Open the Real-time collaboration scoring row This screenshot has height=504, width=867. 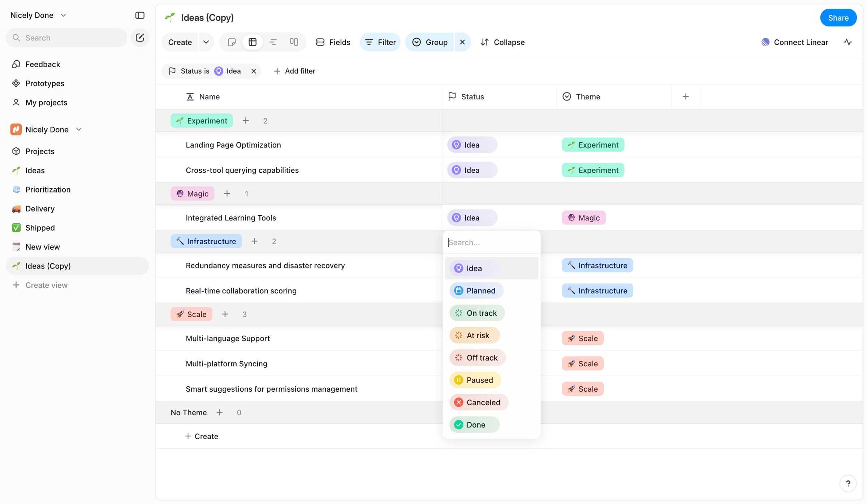[x=241, y=291]
